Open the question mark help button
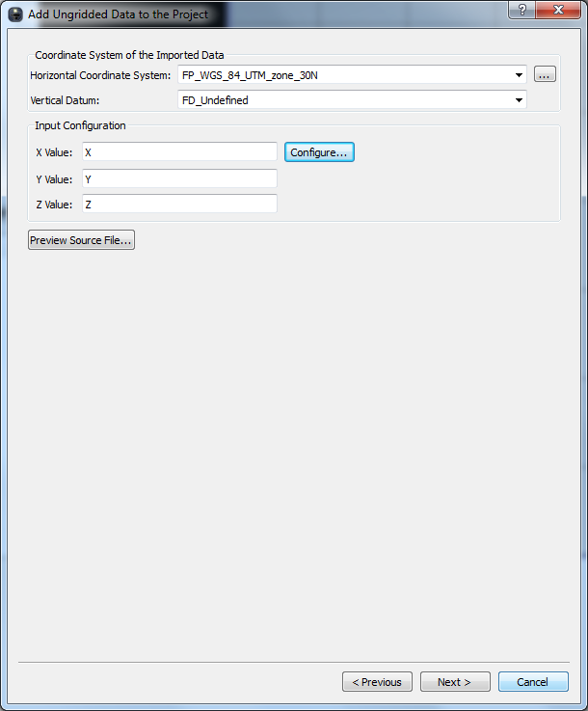 (x=521, y=10)
